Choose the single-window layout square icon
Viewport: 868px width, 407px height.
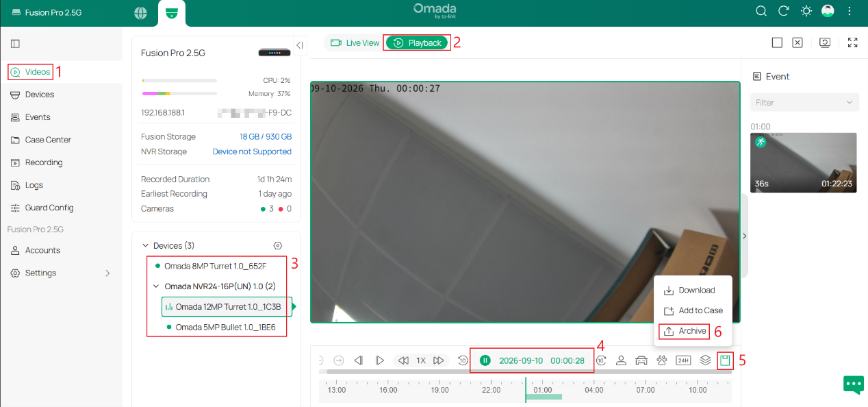[777, 42]
